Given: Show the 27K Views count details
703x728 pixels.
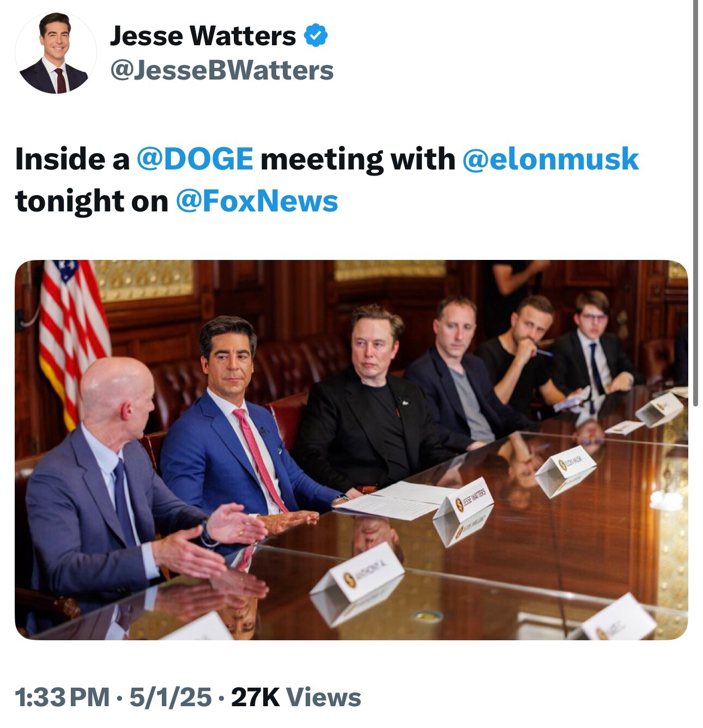Looking at the screenshot, I should 296,697.
